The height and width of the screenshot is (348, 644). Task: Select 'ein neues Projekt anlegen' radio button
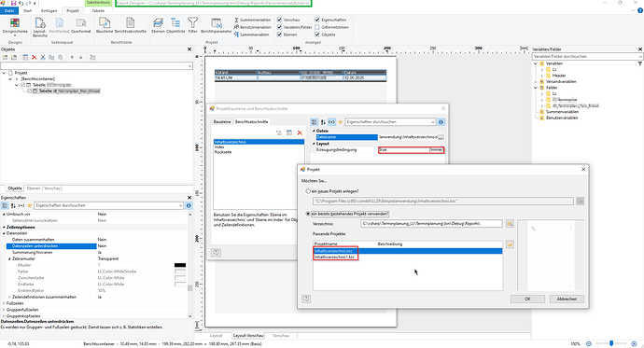(308, 191)
